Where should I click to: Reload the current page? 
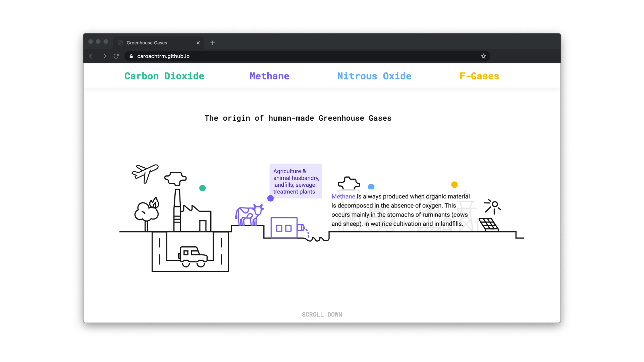click(116, 56)
